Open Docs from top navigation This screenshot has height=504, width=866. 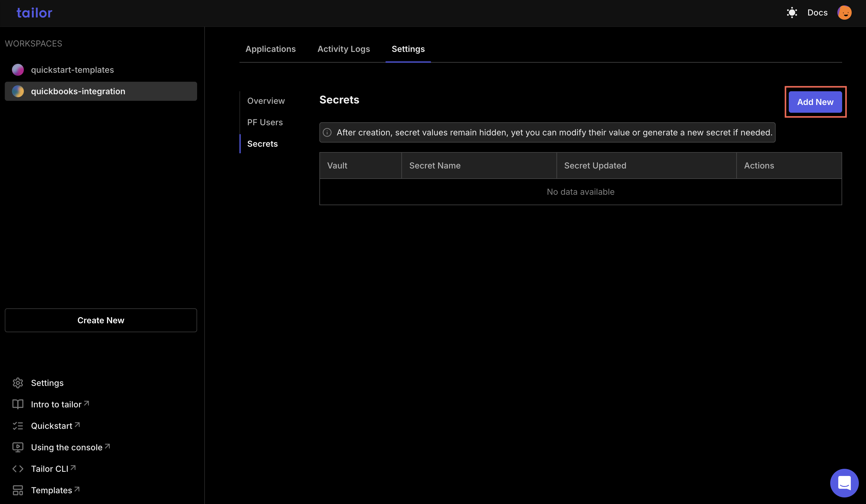(817, 13)
